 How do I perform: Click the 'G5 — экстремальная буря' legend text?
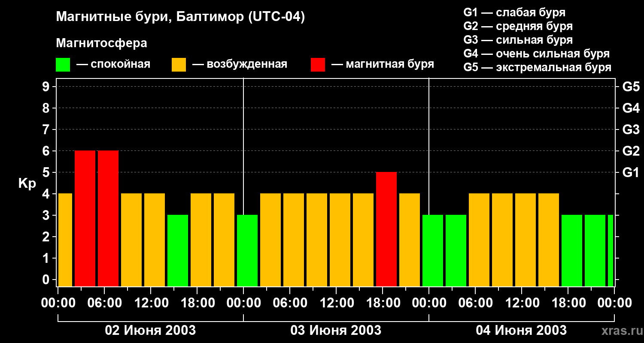(x=537, y=67)
